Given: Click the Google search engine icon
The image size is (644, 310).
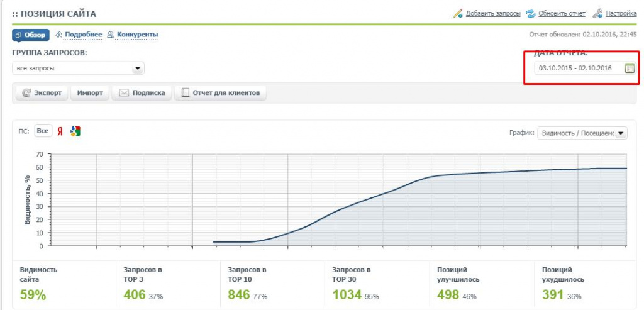Looking at the screenshot, I should [x=75, y=131].
